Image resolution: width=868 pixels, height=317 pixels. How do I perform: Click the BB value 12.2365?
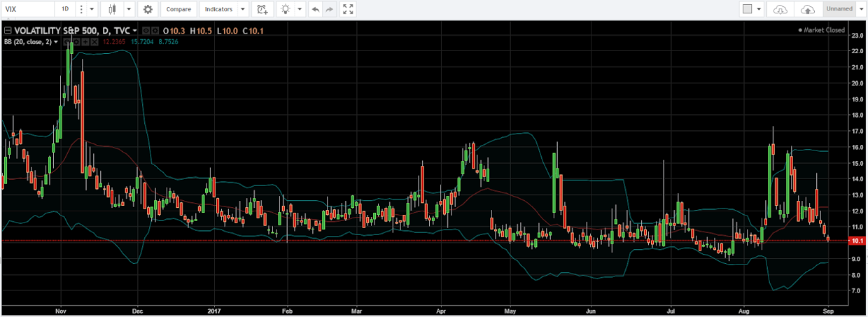pyautogui.click(x=114, y=42)
